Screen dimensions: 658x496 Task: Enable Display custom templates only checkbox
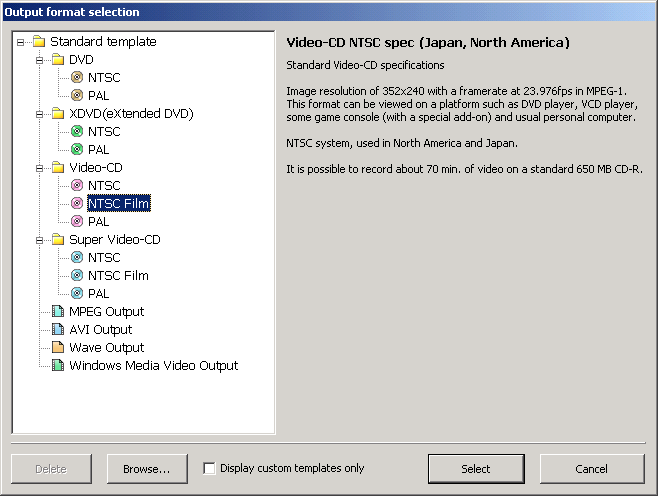pos(210,468)
